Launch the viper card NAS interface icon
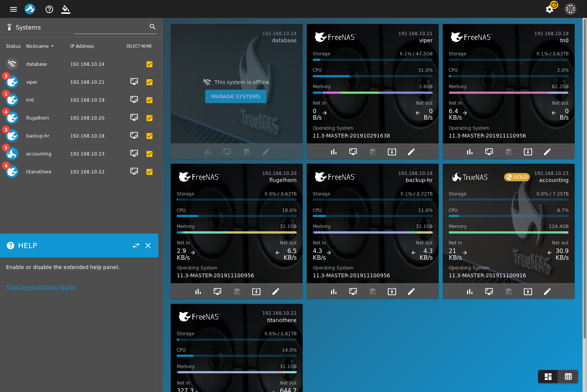The height and width of the screenshot is (392, 587). click(353, 152)
